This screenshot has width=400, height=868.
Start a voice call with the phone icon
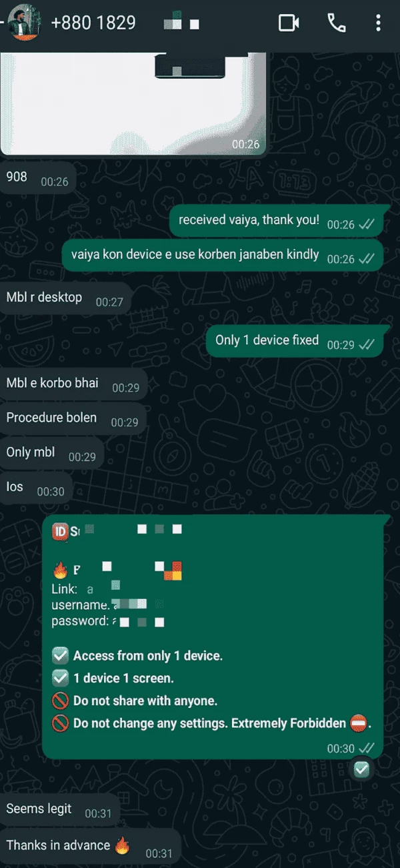tap(337, 23)
